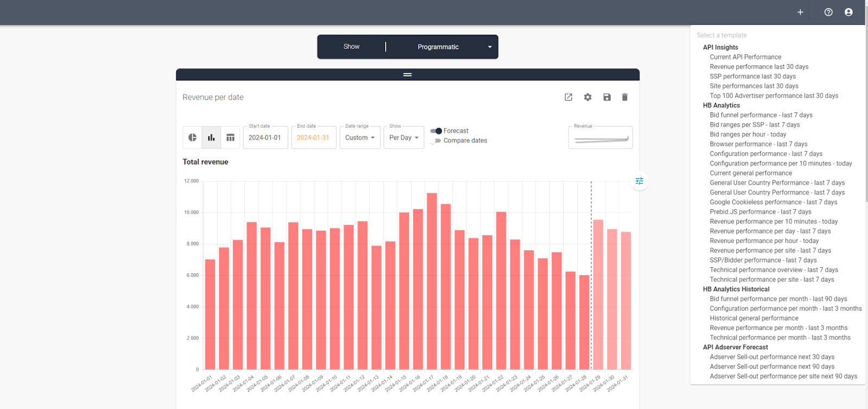Open the Revenue metric selector

coord(601,137)
